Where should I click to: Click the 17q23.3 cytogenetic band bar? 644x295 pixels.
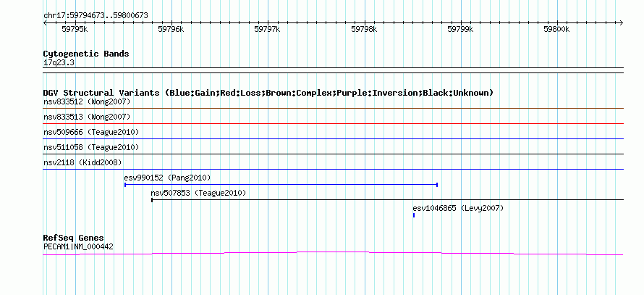(x=334, y=70)
